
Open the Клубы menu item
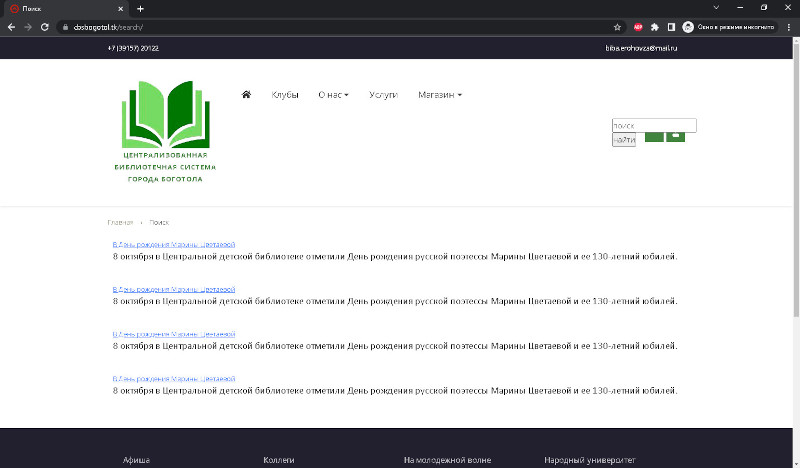pos(285,95)
